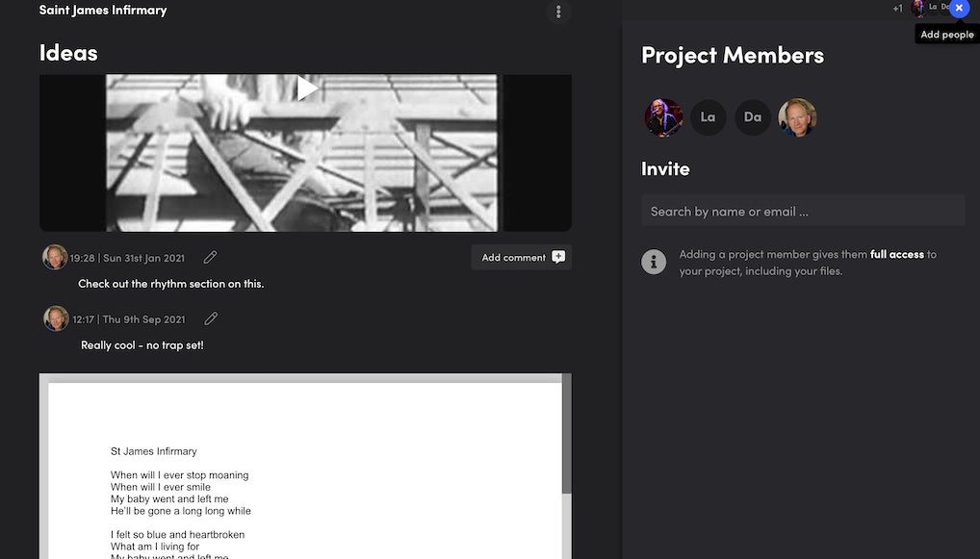Edit the comment dated Sun 31st Jan 2021
This screenshot has width=980, height=559.
(x=210, y=257)
